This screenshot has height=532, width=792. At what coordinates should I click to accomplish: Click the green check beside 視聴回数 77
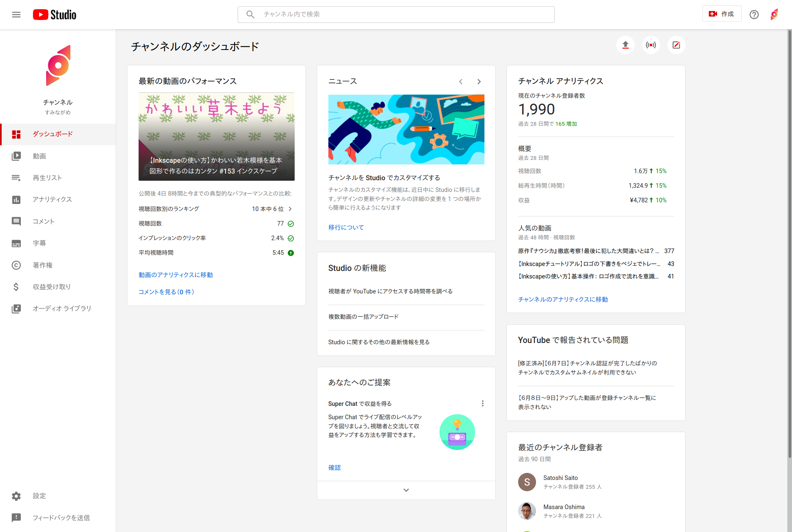(291, 224)
